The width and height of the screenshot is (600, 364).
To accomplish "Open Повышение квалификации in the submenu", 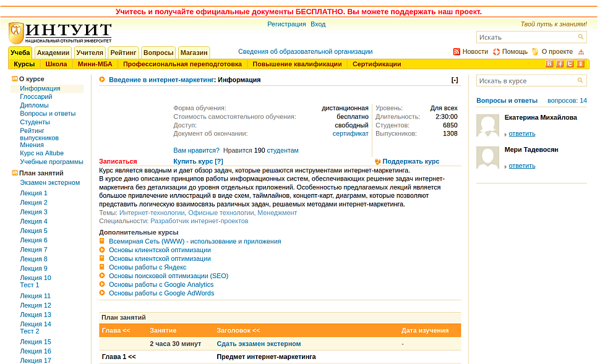I will click(x=297, y=64).
